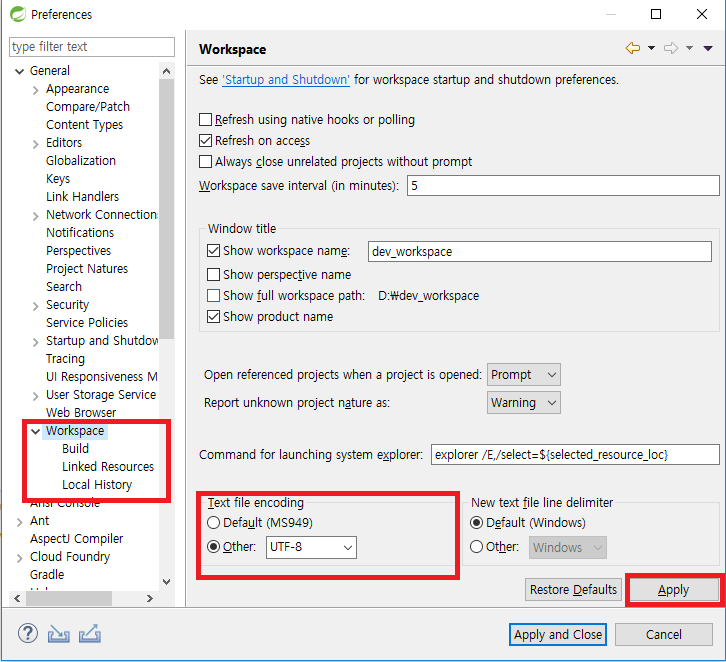Select Web Browser preference page
The height and width of the screenshot is (662, 726).
coord(81,412)
